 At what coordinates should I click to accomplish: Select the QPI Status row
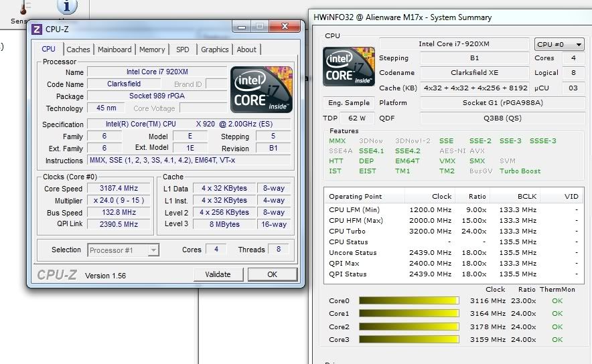tap(453, 274)
